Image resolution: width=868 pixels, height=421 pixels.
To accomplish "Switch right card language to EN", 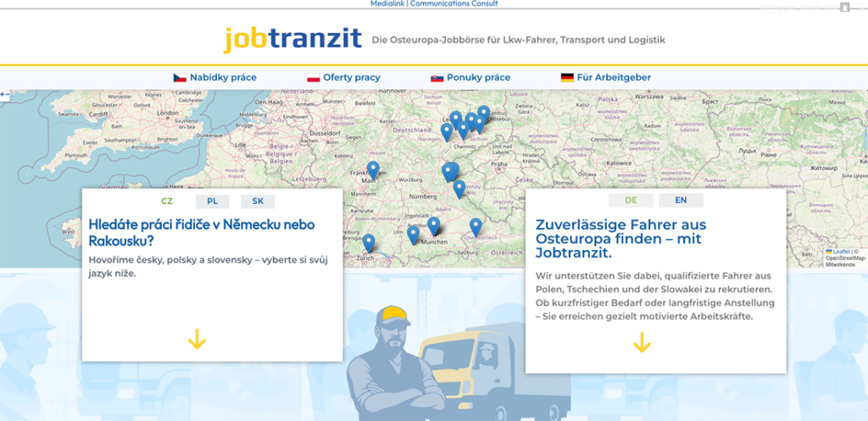I will coord(681,201).
